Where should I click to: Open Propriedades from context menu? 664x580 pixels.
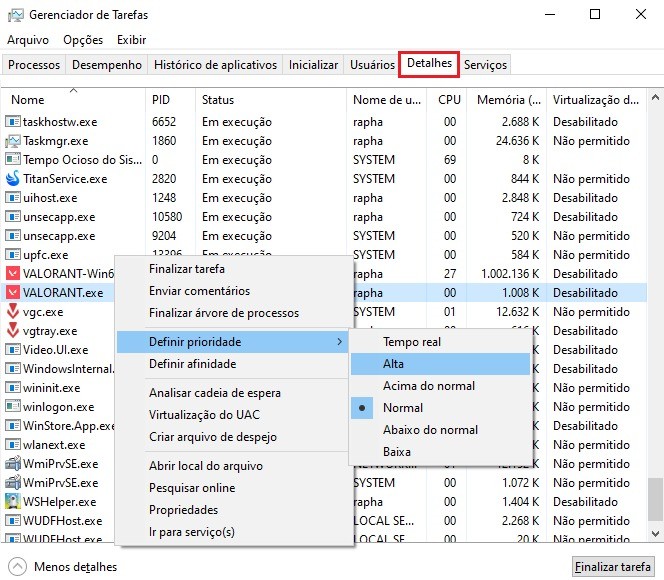(x=232, y=510)
